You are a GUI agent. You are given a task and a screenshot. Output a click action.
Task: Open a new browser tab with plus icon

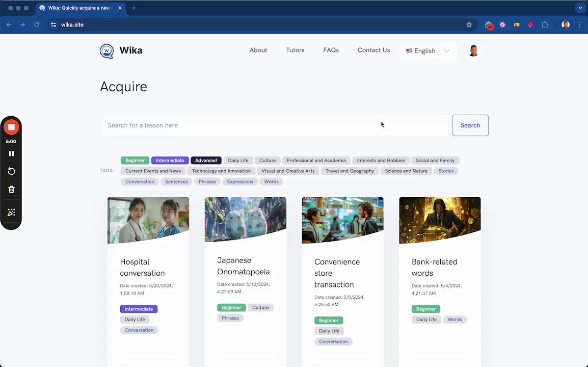[134, 8]
